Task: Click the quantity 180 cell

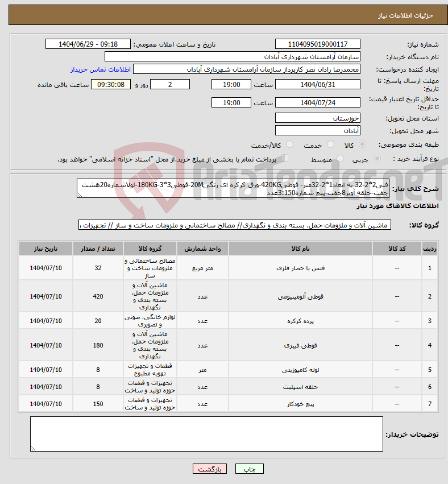Action: 98,345
